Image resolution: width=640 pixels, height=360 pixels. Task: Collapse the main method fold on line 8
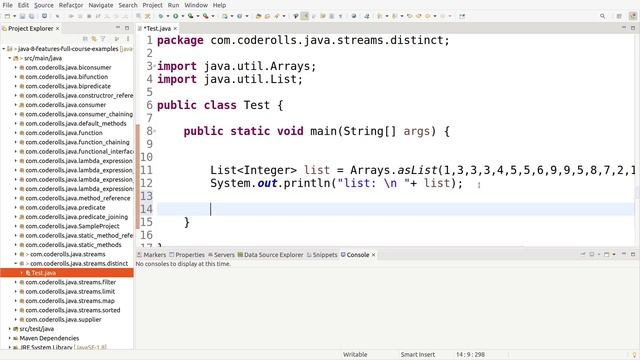pyautogui.click(x=155, y=131)
